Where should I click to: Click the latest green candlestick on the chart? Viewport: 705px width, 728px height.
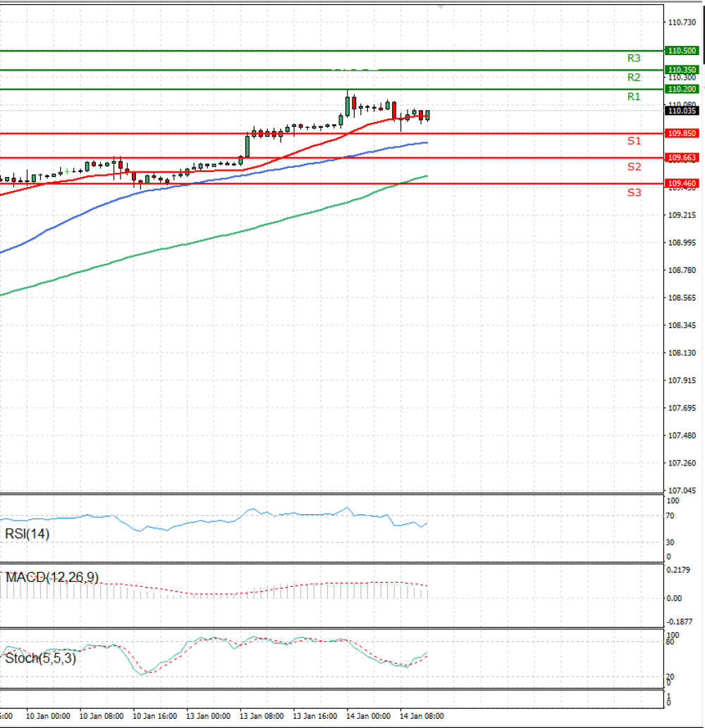coord(427,115)
